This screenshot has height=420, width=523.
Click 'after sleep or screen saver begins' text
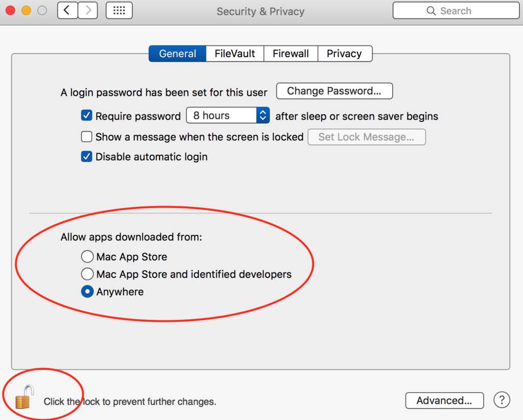[356, 116]
